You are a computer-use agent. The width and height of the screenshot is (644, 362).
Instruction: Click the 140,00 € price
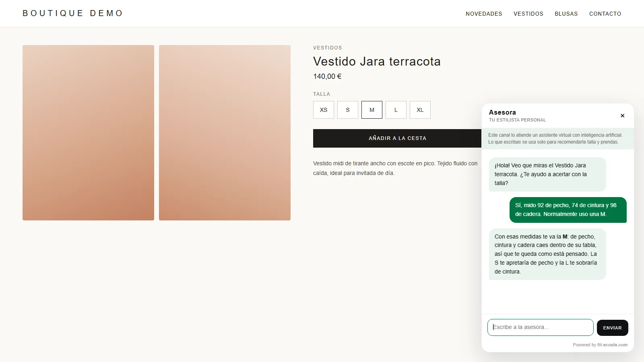tap(327, 76)
